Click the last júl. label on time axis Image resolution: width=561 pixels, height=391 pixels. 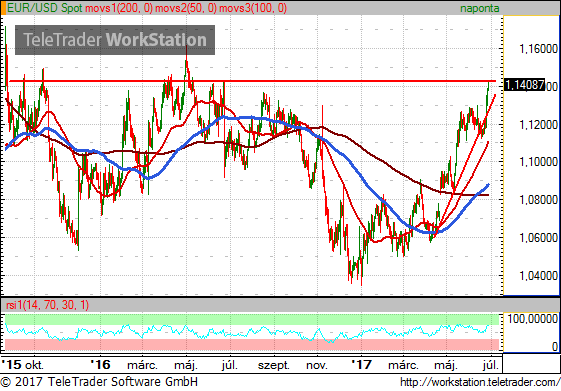[x=491, y=365]
